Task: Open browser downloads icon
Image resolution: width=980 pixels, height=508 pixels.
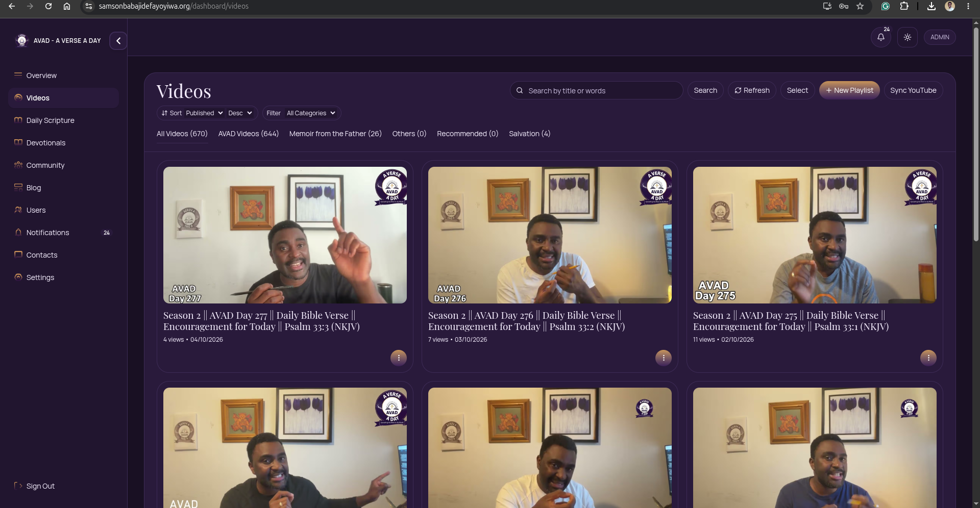Action: [932, 6]
